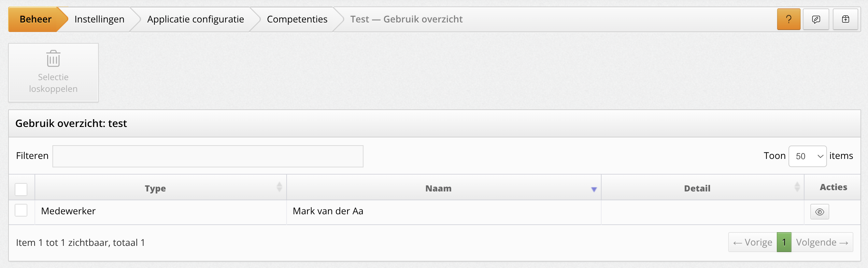868x268 pixels.
Task: Open the items-per-page dropdown showing 50
Action: [807, 156]
